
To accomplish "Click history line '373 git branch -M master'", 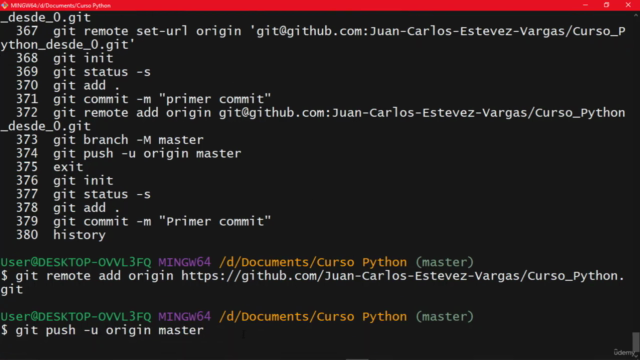I will click(109, 140).
